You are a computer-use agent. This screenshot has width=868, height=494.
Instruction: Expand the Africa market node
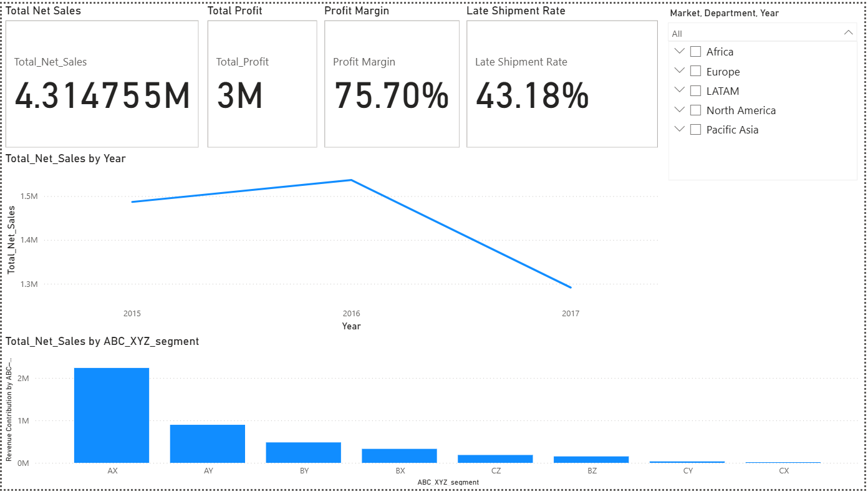pyautogui.click(x=680, y=51)
